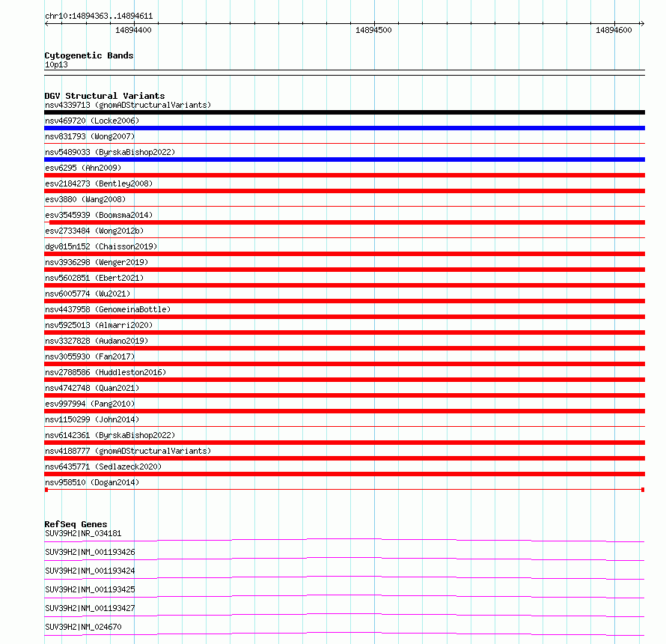This screenshot has height=644, width=666.
Task: Open nsv6435771 (Sedlazeck2020) label
Action: coord(103,467)
